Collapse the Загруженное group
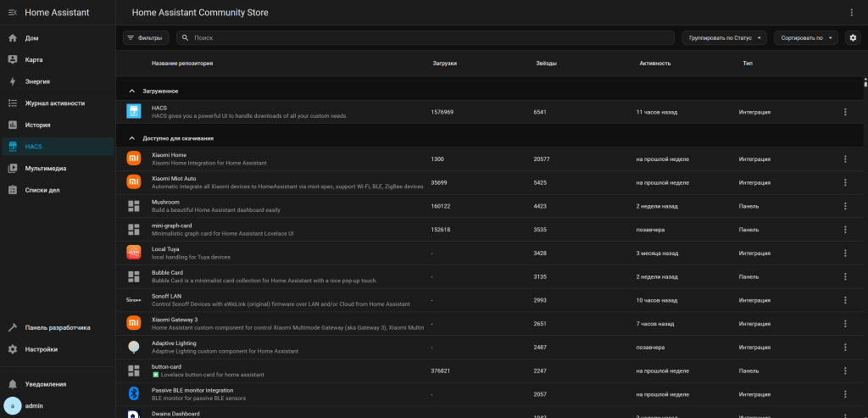Screen dimensions: 868x418 (x=131, y=91)
